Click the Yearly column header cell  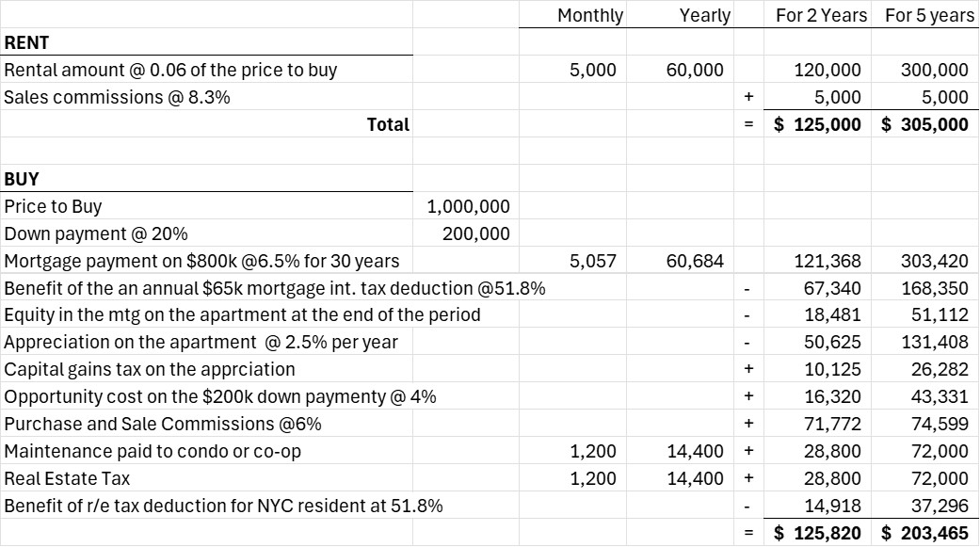click(x=704, y=15)
